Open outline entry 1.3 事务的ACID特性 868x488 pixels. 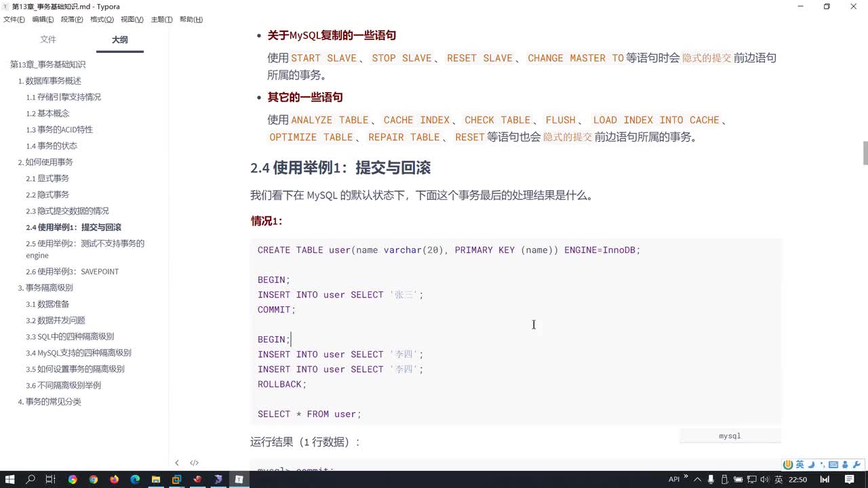coord(59,129)
